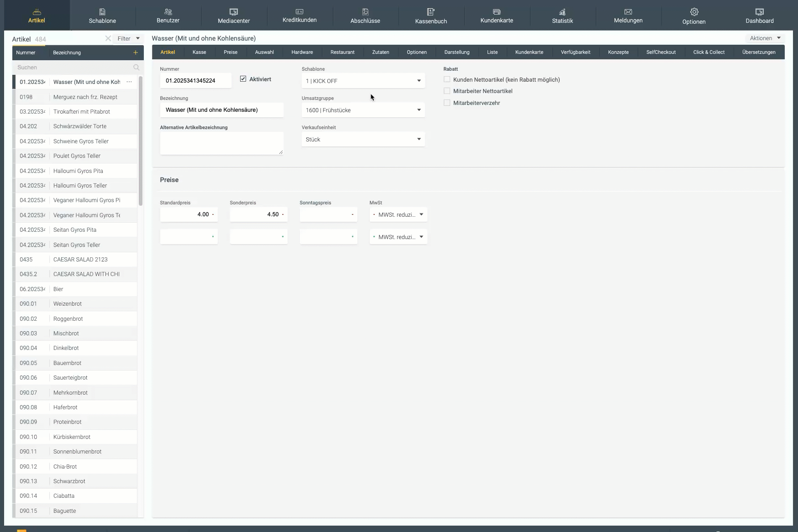Uncheck the Aktiviert checkbox
The height and width of the screenshot is (532, 798).
243,79
